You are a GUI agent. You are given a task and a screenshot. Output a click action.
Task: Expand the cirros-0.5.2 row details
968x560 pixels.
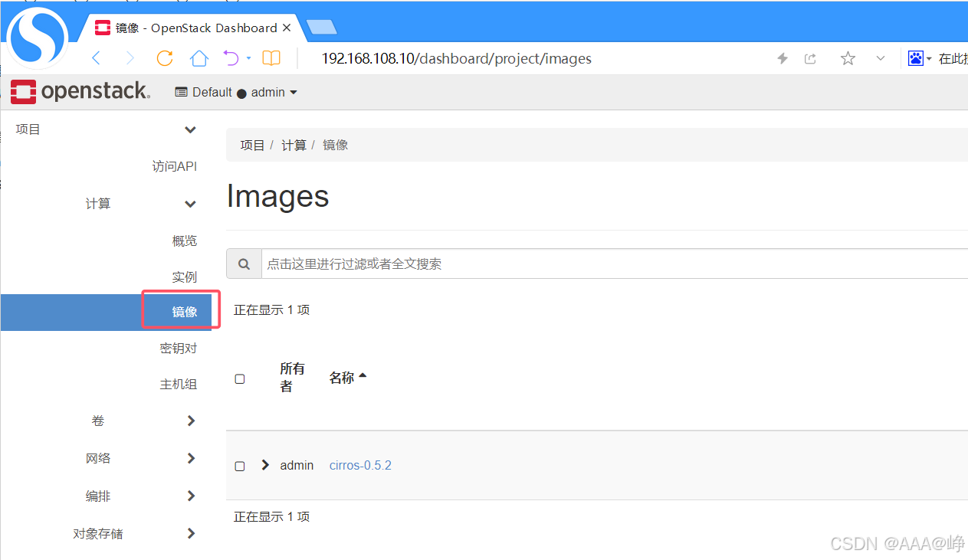click(265, 465)
